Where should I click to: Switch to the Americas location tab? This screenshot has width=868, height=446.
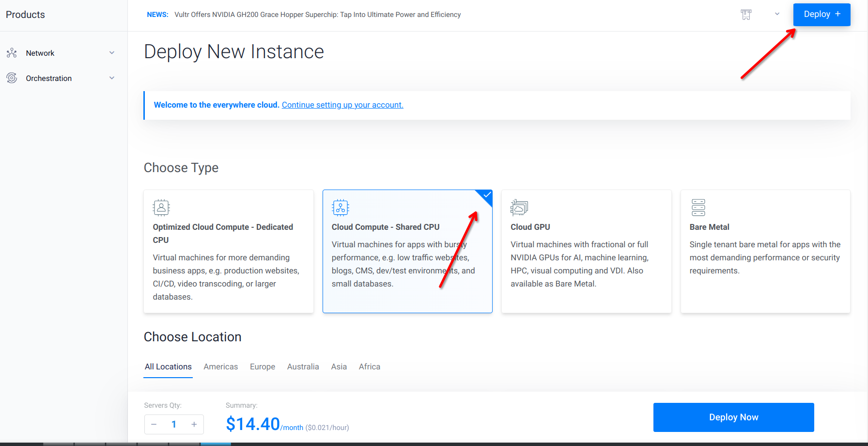point(221,367)
